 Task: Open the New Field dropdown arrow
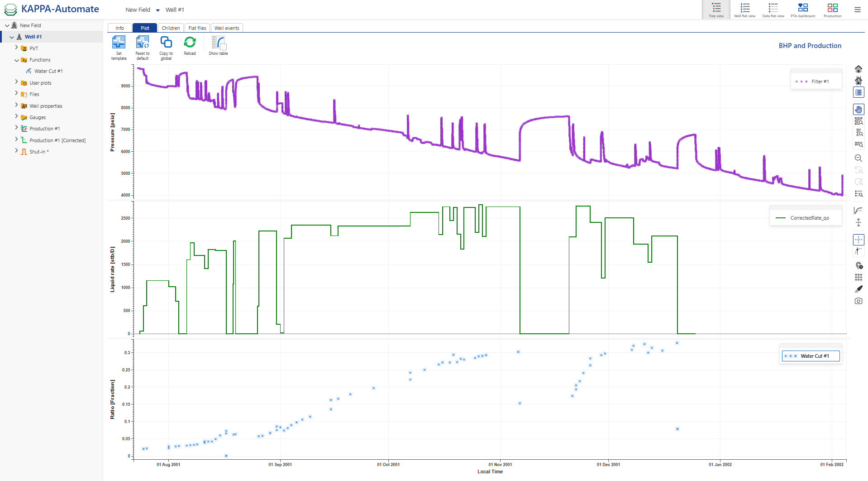pos(157,10)
